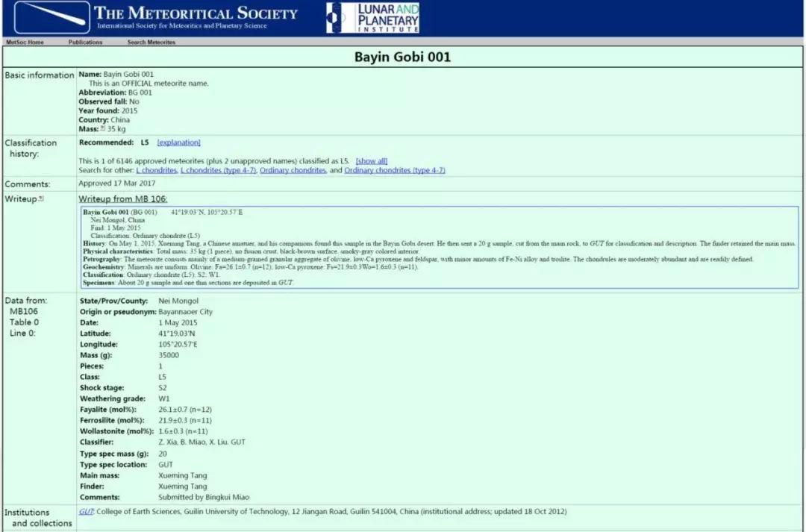Open Search Meteorites menu item
The height and width of the screenshot is (532, 806).
[151, 42]
